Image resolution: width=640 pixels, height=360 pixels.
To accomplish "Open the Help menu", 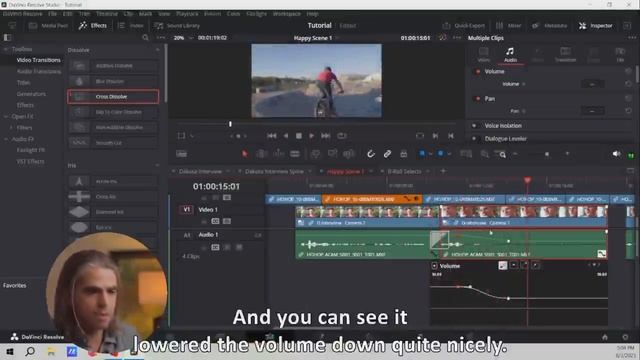I will [312, 13].
